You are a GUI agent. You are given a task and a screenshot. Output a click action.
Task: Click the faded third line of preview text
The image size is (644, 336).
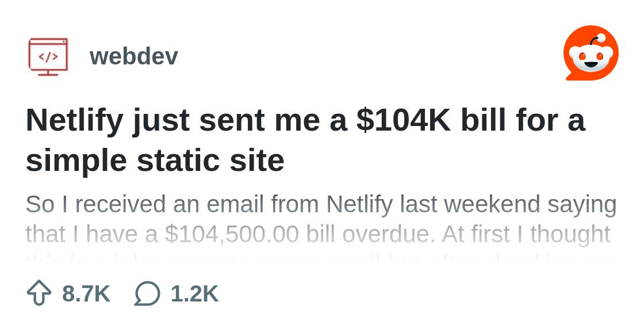[321, 257]
